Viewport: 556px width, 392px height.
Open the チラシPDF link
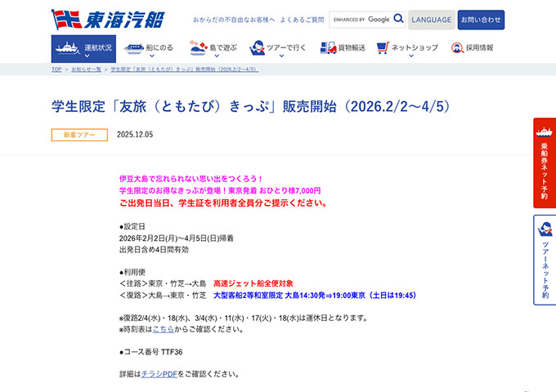[159, 374]
